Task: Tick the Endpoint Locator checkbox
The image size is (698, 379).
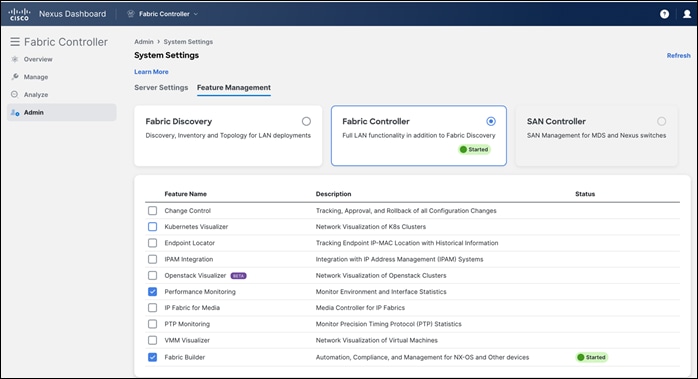Action: [x=152, y=243]
